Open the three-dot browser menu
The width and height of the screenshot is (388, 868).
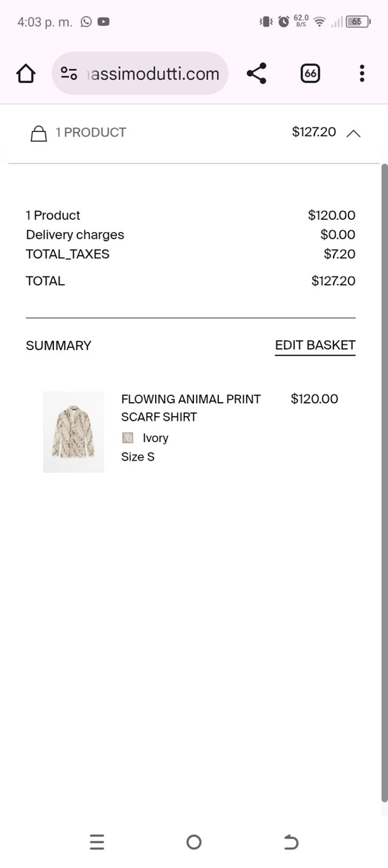tap(362, 74)
